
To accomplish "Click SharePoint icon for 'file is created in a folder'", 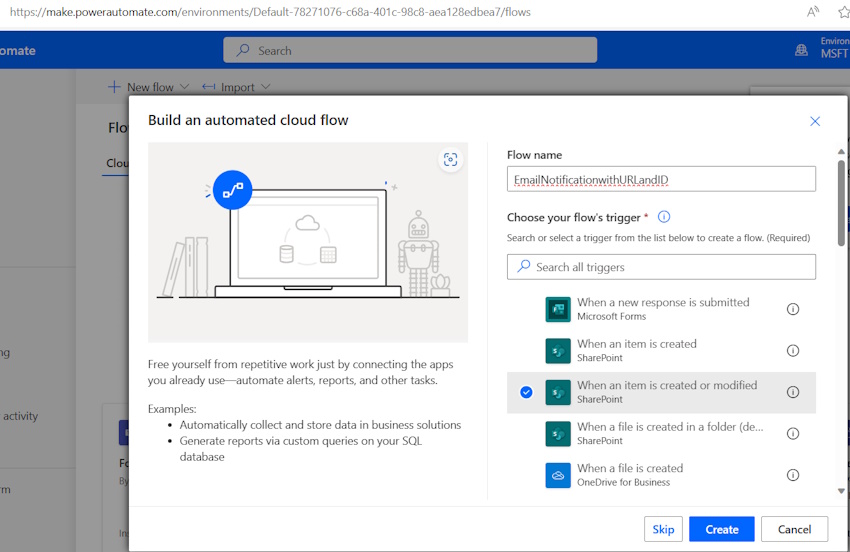I will 558,434.
